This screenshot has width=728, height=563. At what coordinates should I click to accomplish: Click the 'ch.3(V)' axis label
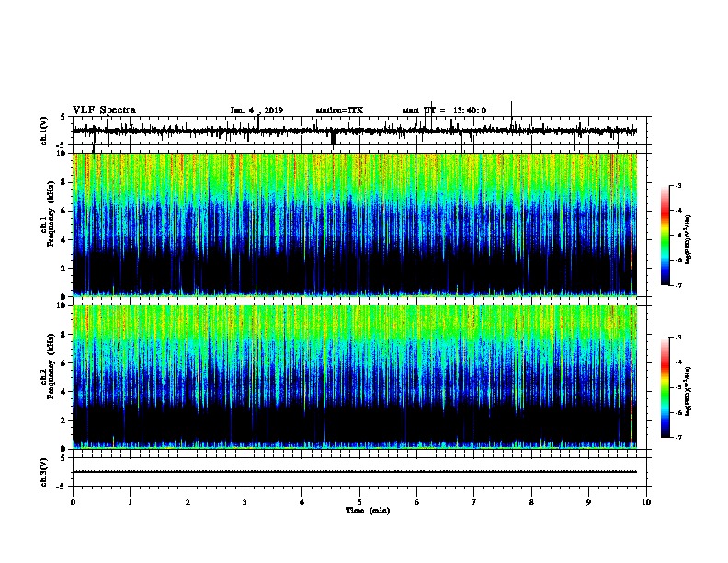click(43, 472)
